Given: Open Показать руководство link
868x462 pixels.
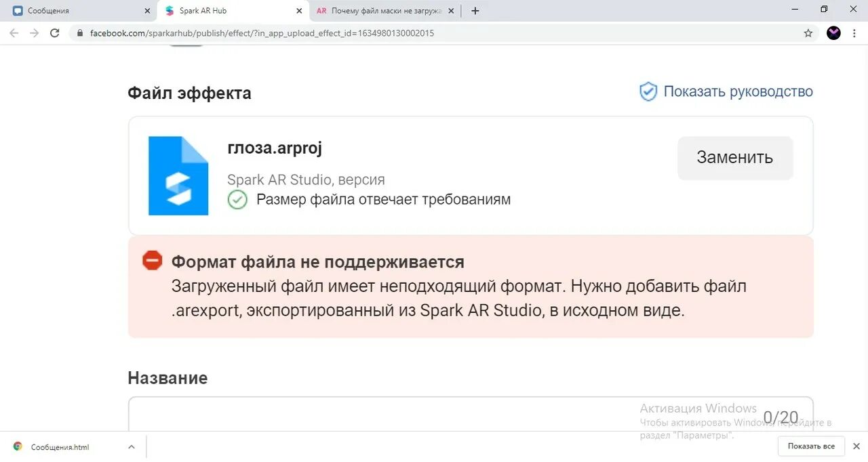Looking at the screenshot, I should pos(738,91).
